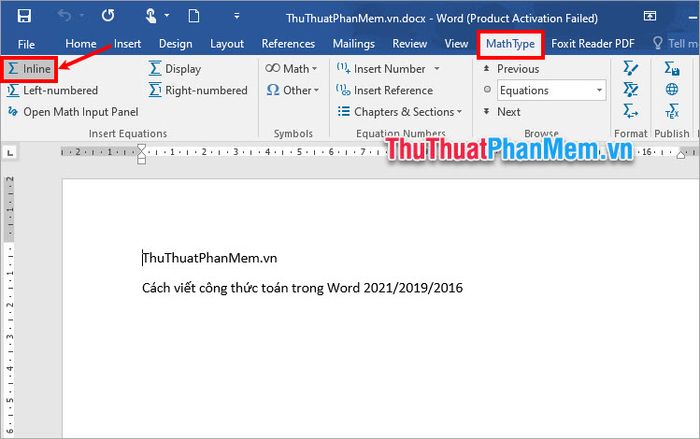Image resolution: width=700 pixels, height=439 pixels.
Task: Click the middle Format group sigma icon
Action: pyautogui.click(x=630, y=89)
